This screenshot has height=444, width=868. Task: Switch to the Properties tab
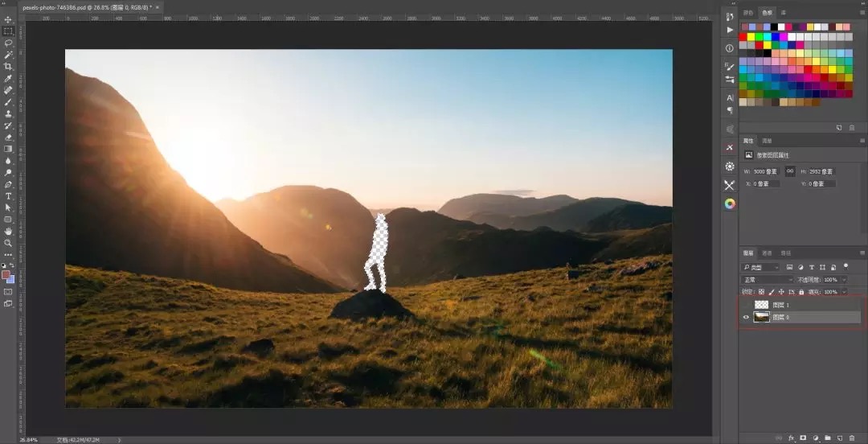pyautogui.click(x=748, y=141)
